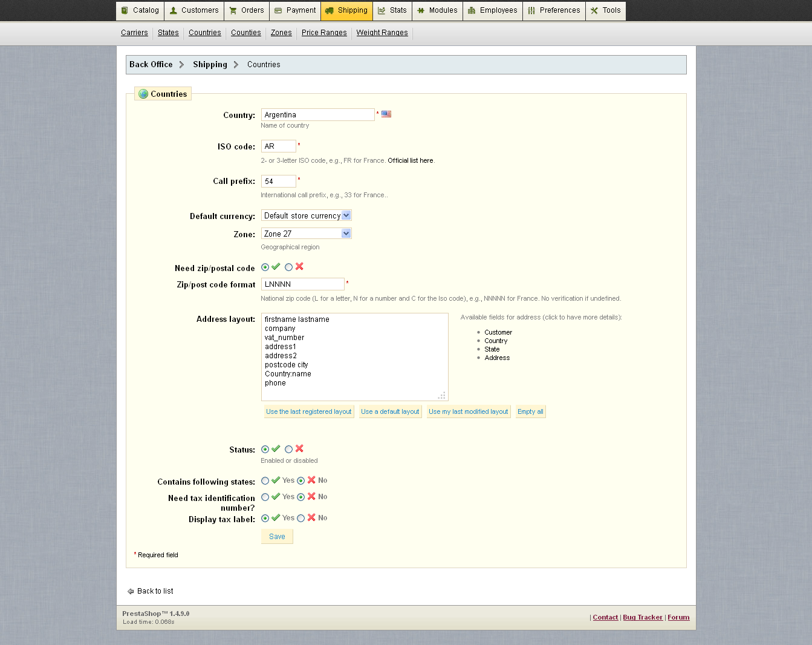Click the Shipping truck icon

(x=330, y=10)
